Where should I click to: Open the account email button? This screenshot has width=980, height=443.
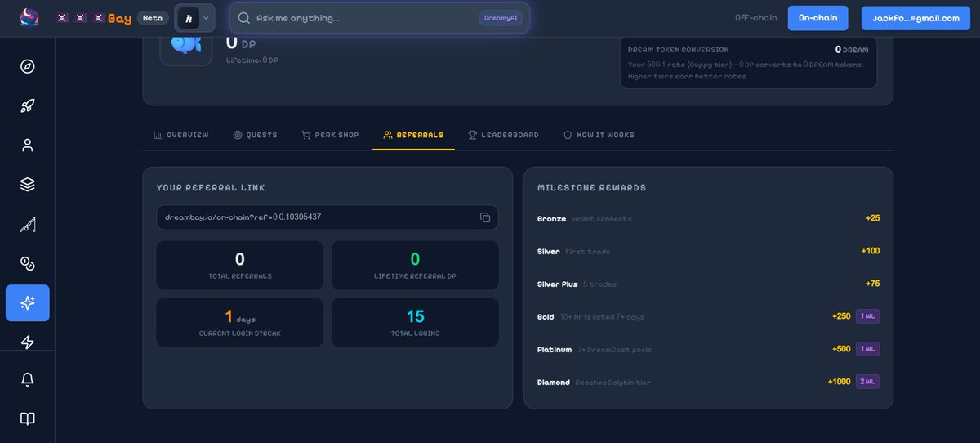point(915,18)
